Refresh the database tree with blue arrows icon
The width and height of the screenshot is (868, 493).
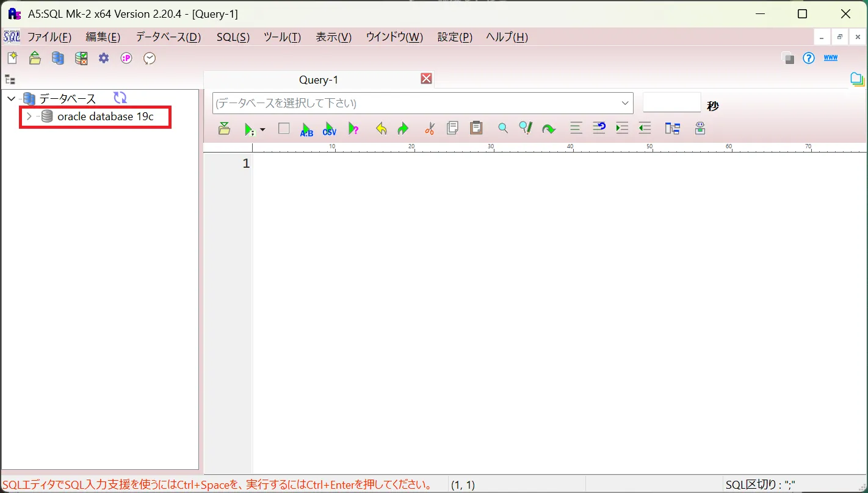[120, 98]
